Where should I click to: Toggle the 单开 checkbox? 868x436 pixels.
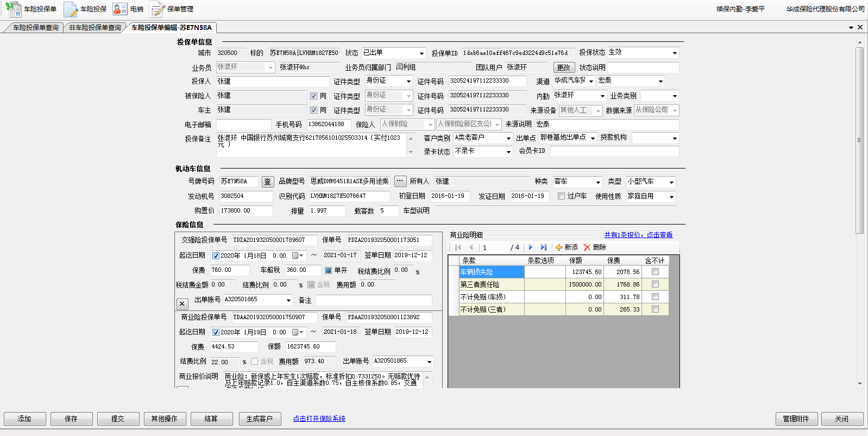328,270
